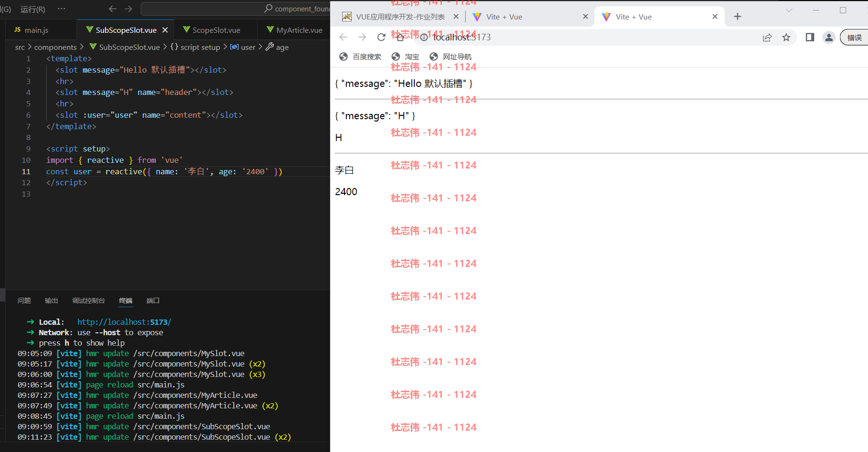Minimize the browser window

[x=816, y=10]
